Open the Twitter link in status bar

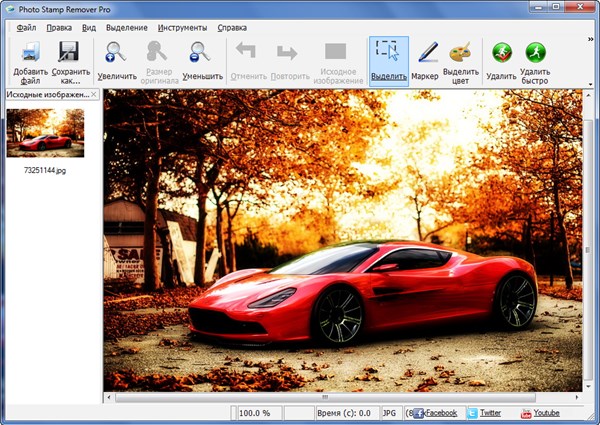point(489,413)
